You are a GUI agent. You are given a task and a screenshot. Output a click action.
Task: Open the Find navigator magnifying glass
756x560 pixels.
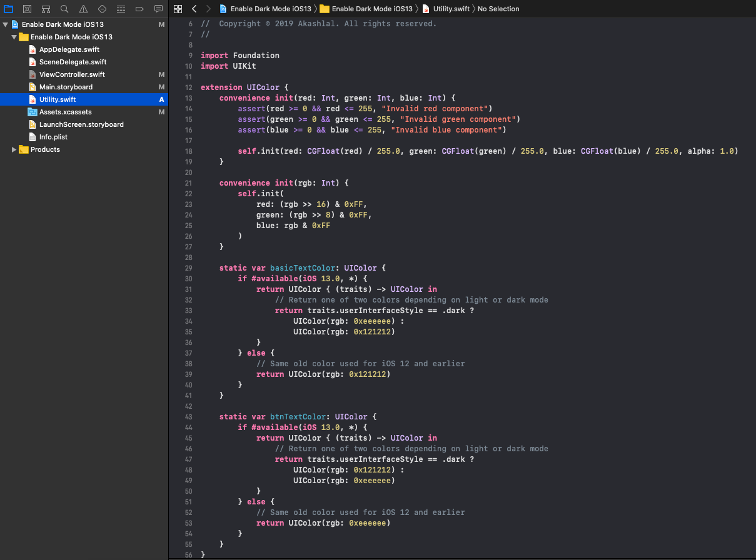[x=64, y=9]
